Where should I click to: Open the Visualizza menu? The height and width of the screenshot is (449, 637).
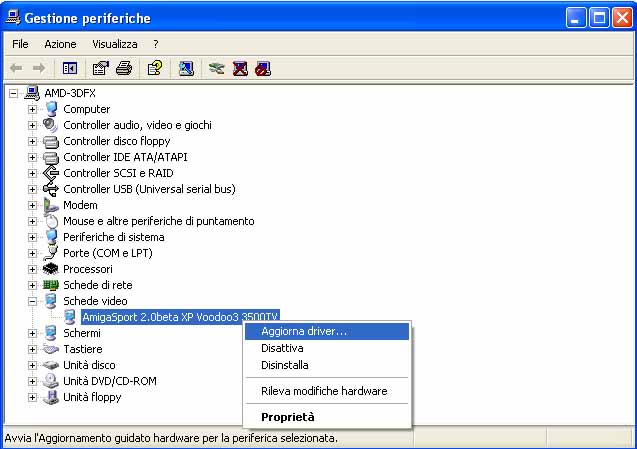click(115, 44)
